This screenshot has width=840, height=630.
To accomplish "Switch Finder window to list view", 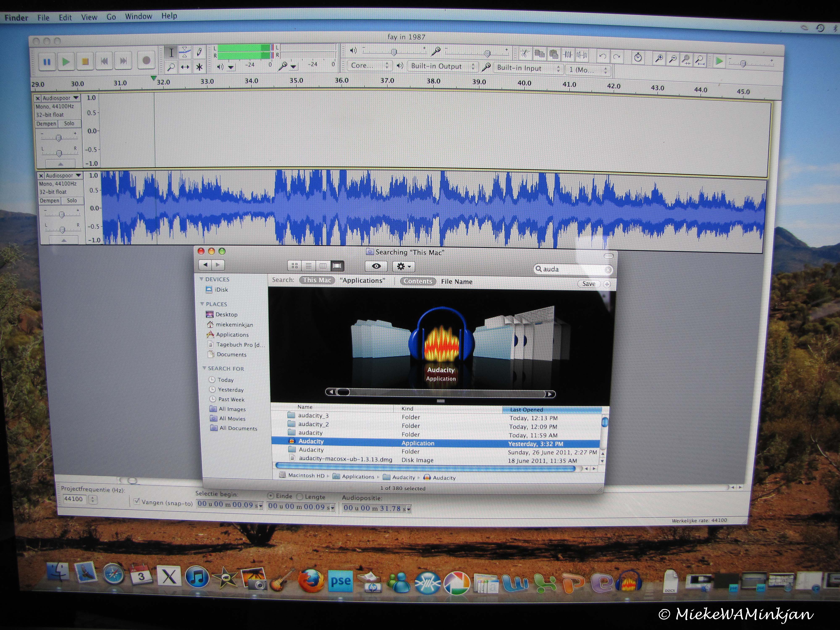I will (x=309, y=266).
